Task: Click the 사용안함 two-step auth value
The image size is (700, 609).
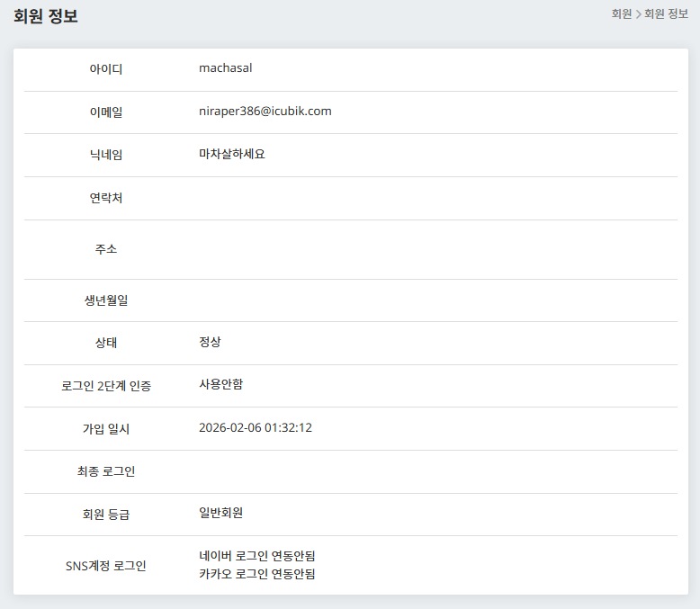Action: coord(220,385)
